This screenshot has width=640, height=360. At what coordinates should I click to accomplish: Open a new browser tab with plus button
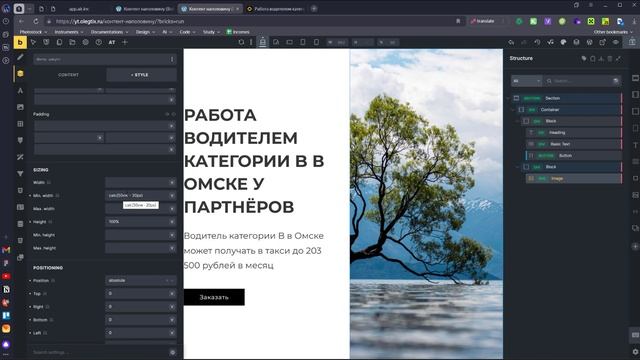click(314, 9)
